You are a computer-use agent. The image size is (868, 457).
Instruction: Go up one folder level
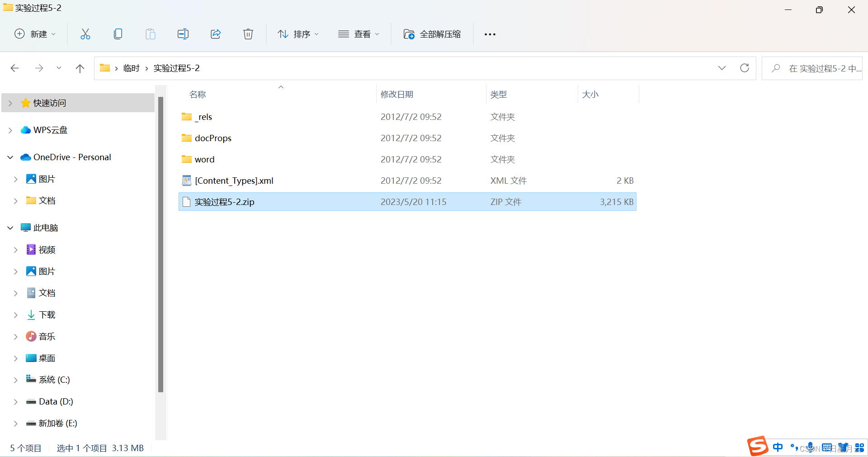tap(80, 68)
